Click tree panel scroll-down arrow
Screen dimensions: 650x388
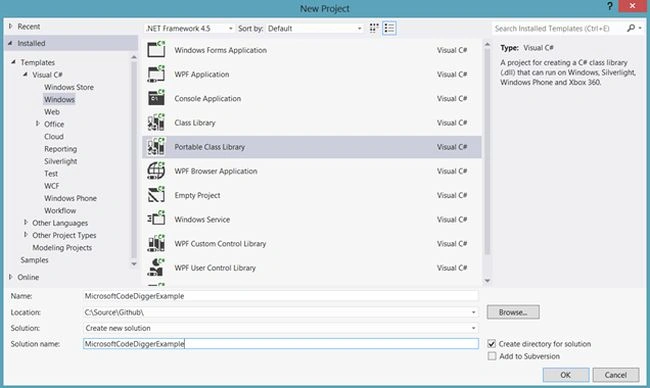pos(133,264)
